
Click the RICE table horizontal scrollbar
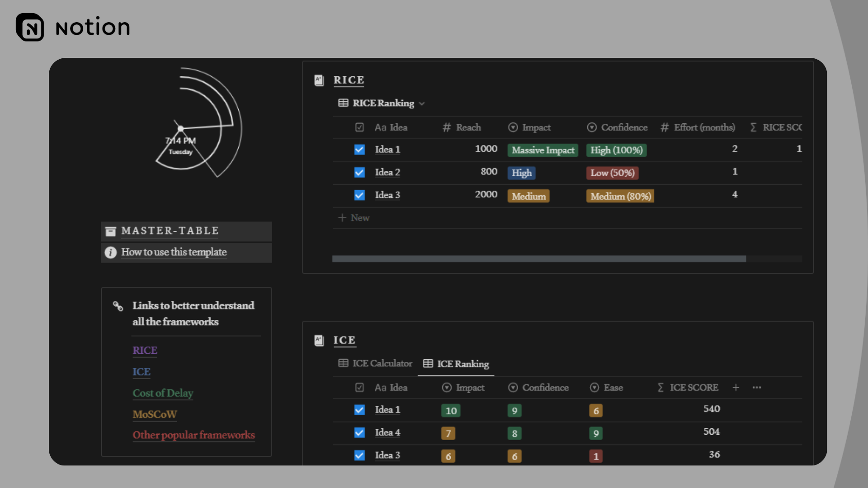539,259
